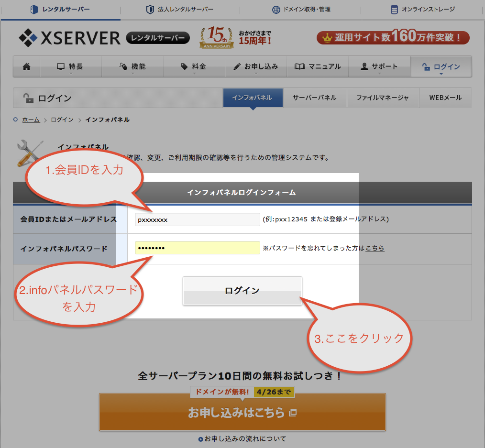This screenshot has height=448, width=485.
Task: Submit the form with ログイン button
Action: [242, 291]
